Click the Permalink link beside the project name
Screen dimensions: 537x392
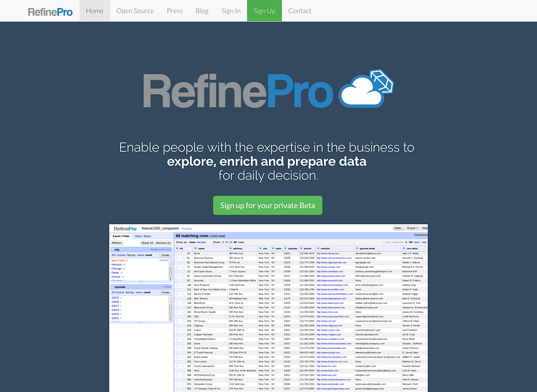click(187, 229)
